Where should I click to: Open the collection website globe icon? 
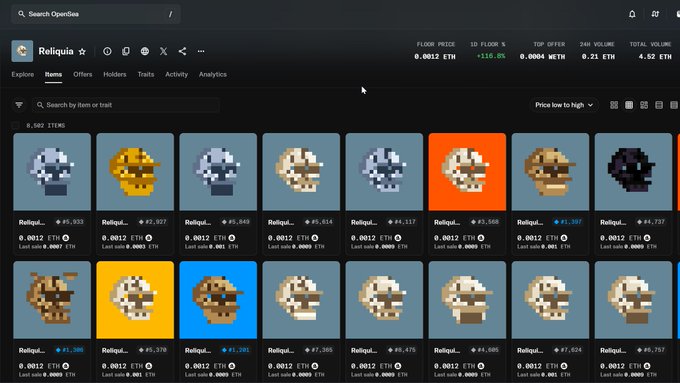(x=145, y=51)
